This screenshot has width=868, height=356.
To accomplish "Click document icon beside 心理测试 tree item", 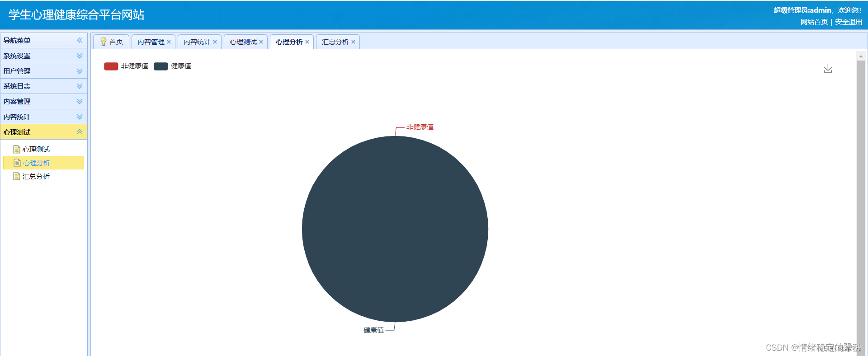I will click(17, 149).
